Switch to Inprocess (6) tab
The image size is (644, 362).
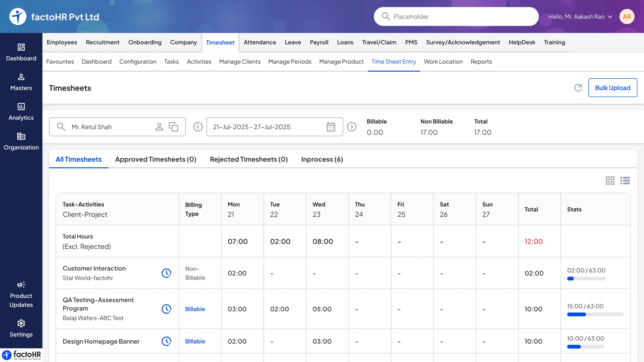[x=322, y=159]
